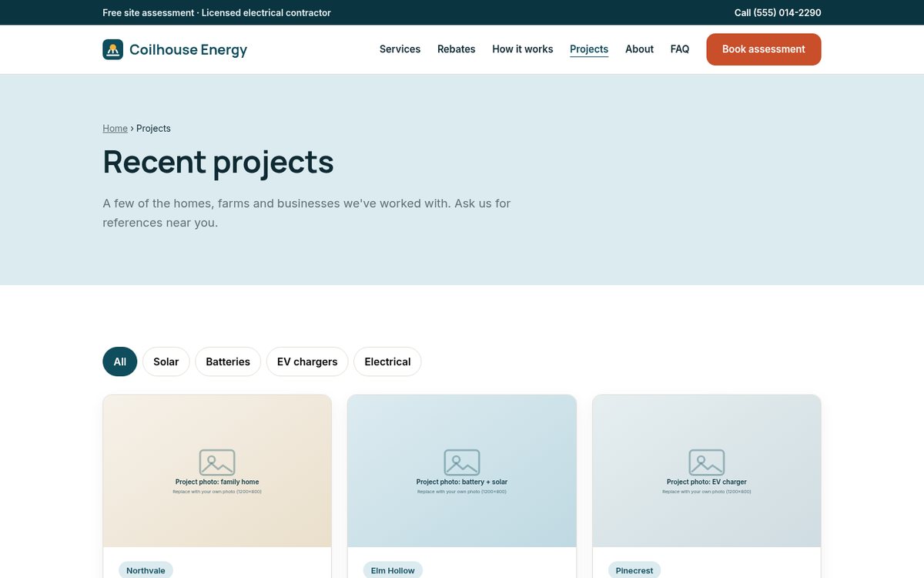
Task: Filter projects by Solar
Action: point(166,361)
